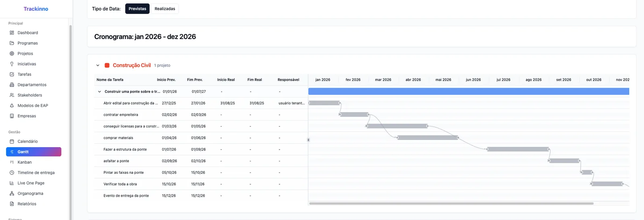Click 'Fim Real' column header

click(x=254, y=80)
